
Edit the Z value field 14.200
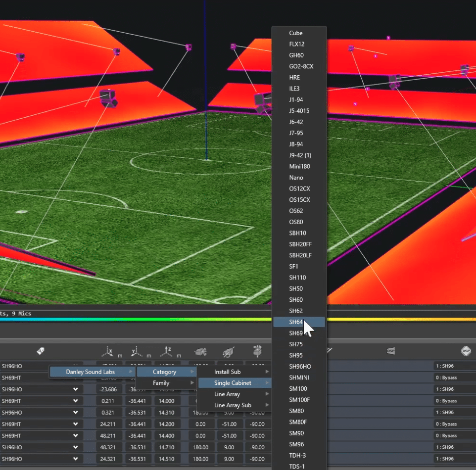[x=167, y=424]
